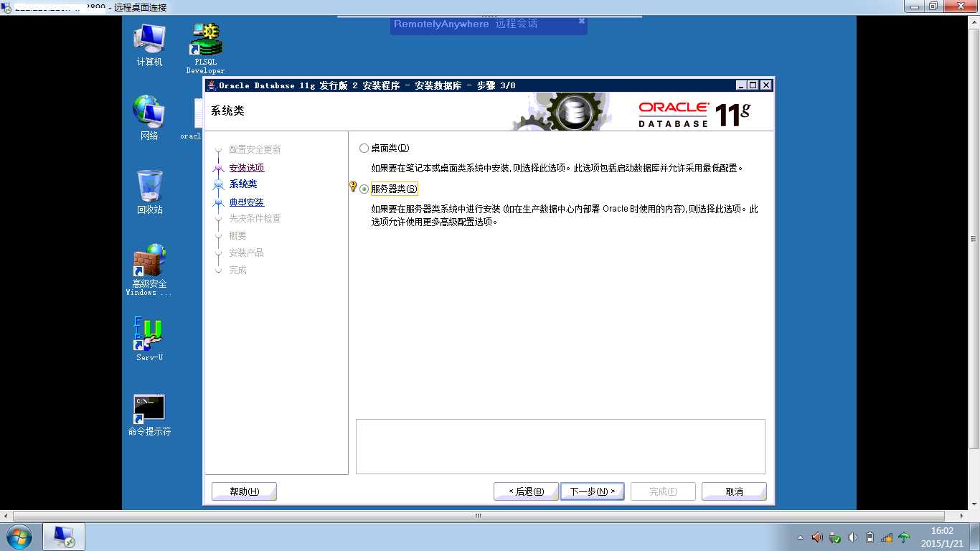Viewport: 980px width, 551px height.
Task: Minimize the Oracle installer window
Action: coord(741,85)
